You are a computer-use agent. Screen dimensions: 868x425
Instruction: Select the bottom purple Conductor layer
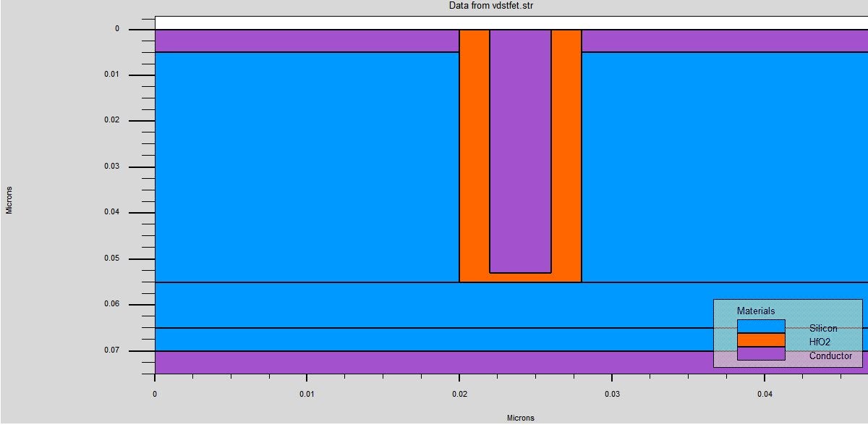click(362, 362)
